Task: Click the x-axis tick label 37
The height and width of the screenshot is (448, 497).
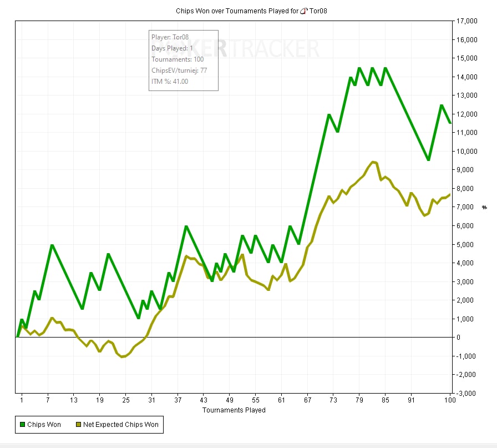Action: coord(178,400)
